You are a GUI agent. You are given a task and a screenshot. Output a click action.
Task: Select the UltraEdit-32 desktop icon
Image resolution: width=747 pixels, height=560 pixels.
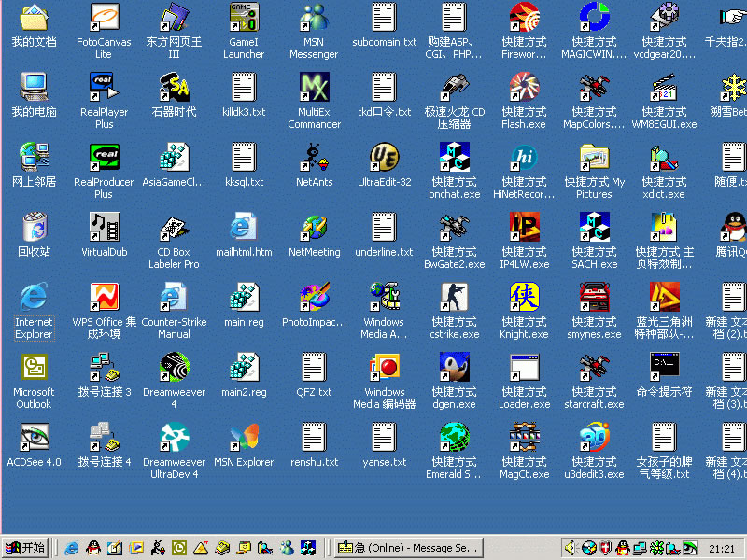pyautogui.click(x=384, y=157)
